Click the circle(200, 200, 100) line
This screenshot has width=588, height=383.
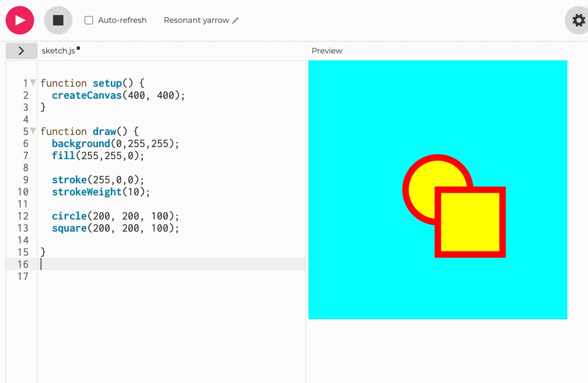point(115,216)
